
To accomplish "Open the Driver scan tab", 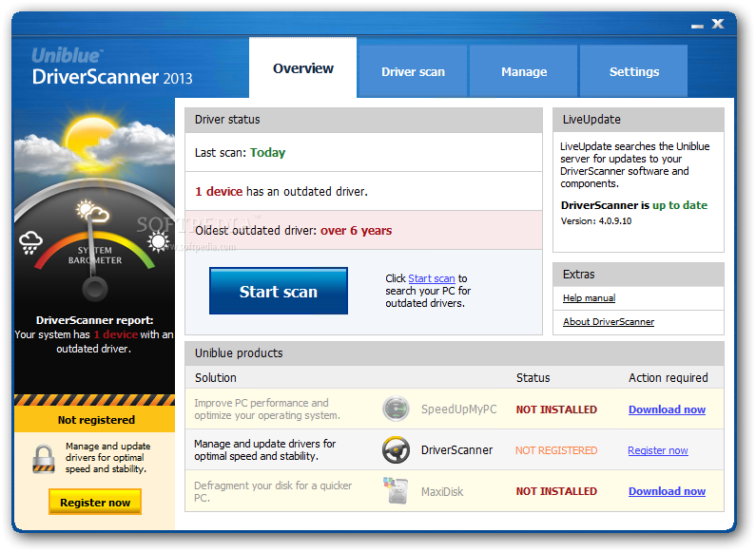I will (414, 72).
